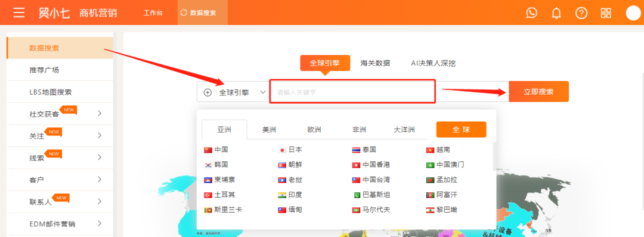Select 欧洲 continent tab
644x237 pixels.
point(314,130)
